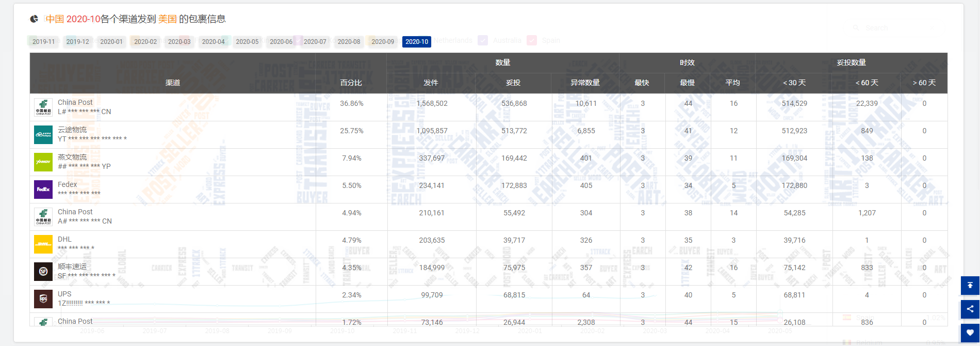Viewport: 980px width, 346px height.
Task: Click the China Post L# channel name
Action: pos(75,102)
